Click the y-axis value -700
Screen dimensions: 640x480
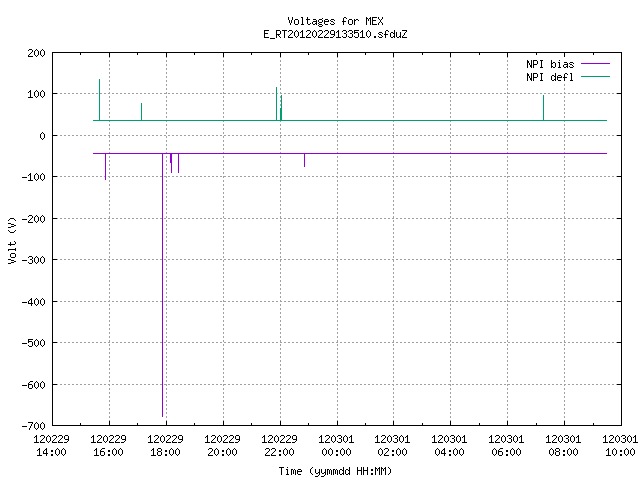coord(33,426)
